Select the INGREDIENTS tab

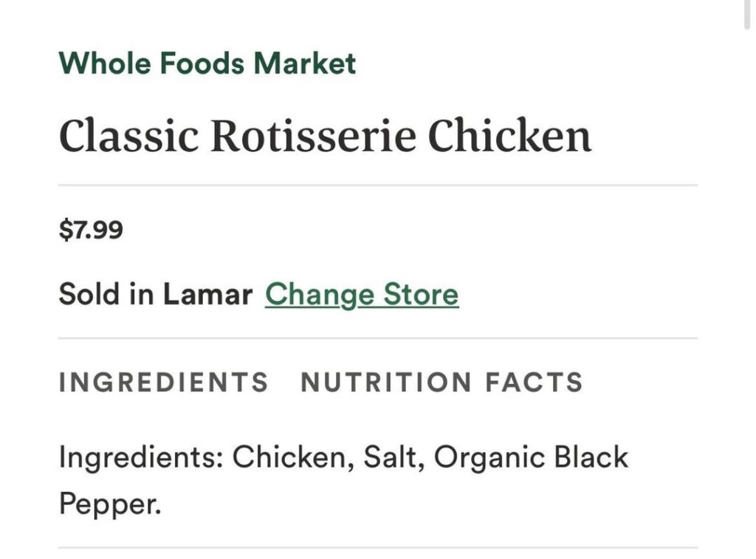[x=164, y=383]
